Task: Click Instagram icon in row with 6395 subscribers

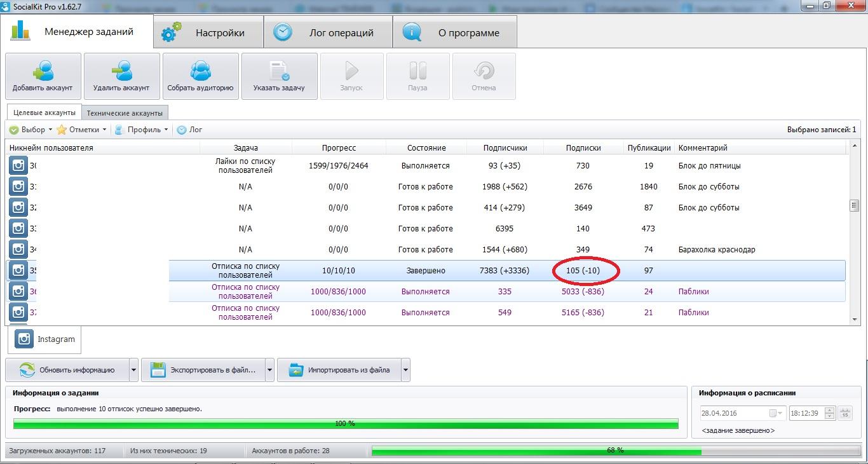Action: coord(18,229)
